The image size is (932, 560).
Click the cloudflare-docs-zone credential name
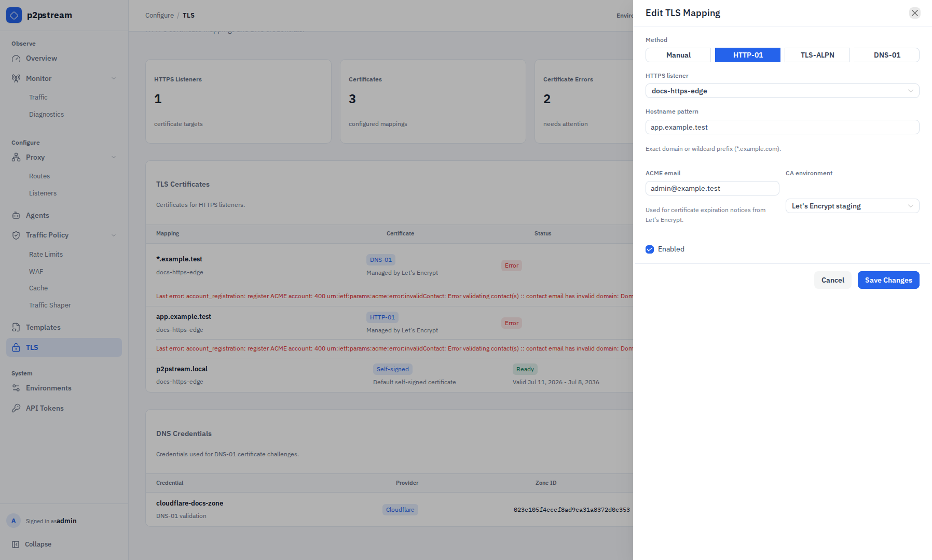(189, 503)
